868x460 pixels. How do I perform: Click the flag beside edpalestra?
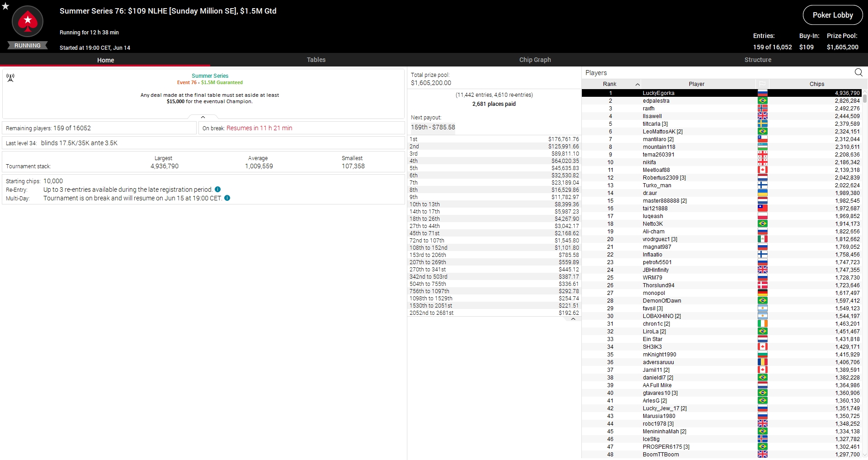click(762, 101)
